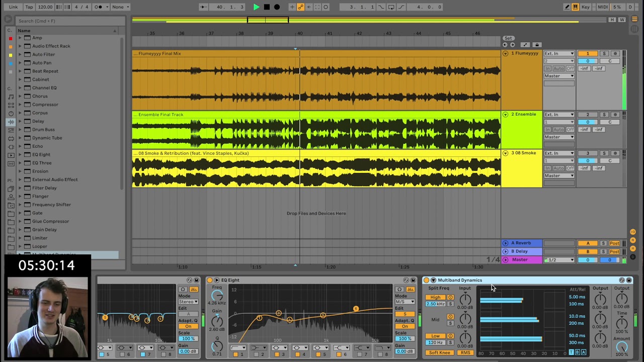Deactivate track 2 Ensemble activator
This screenshot has width=644, height=362.
click(x=587, y=115)
